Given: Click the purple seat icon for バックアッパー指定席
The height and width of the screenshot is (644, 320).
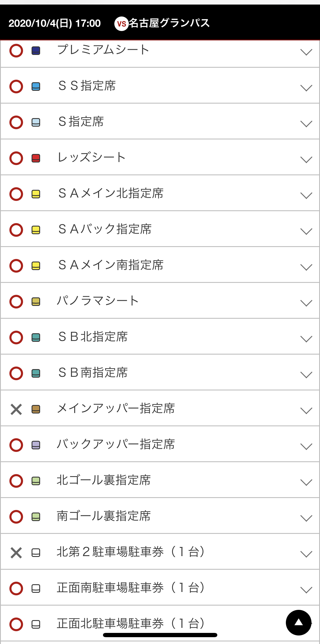Looking at the screenshot, I should coord(36,445).
